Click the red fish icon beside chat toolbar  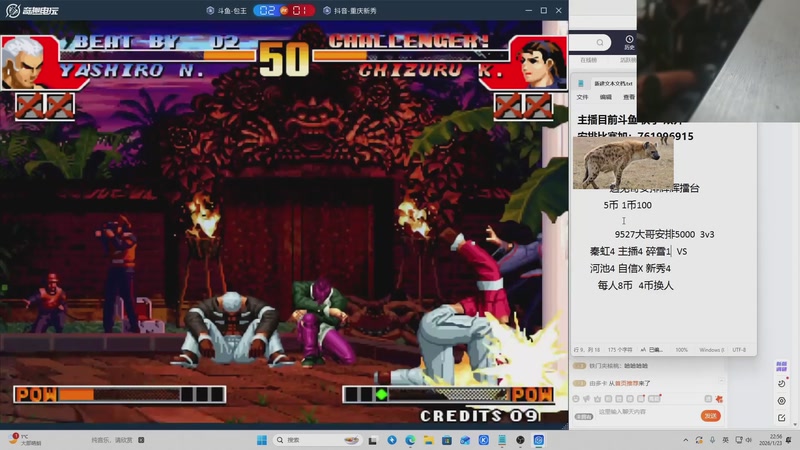[719, 399]
